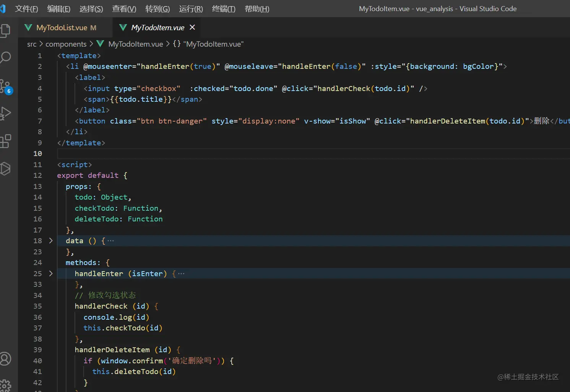The image size is (570, 392).
Task: Open the src breadcrumb dropdown
Action: (x=32, y=44)
